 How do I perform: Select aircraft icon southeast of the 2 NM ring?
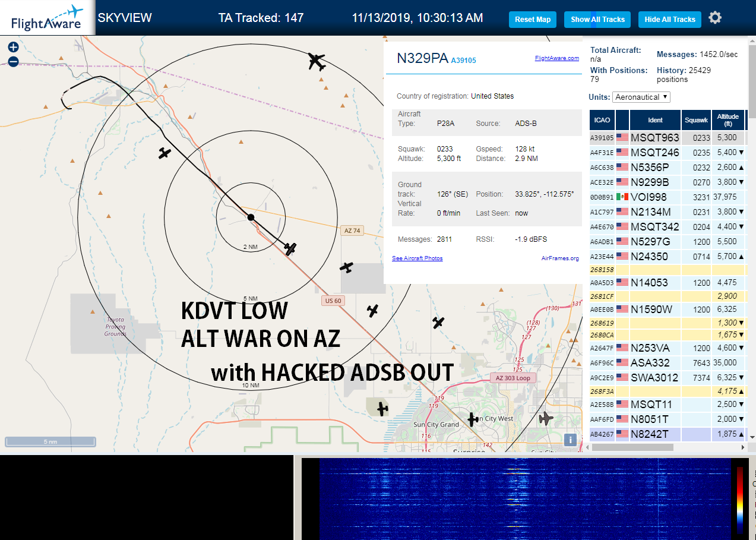point(290,248)
